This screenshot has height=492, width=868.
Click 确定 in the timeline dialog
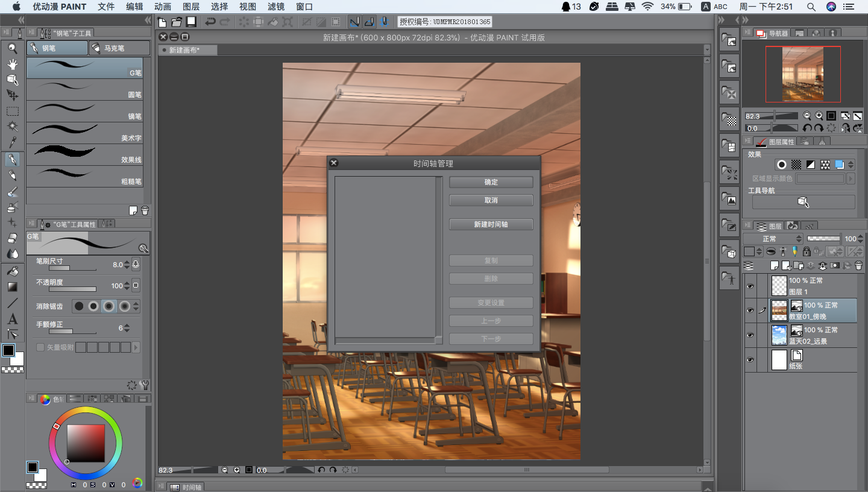pos(491,182)
